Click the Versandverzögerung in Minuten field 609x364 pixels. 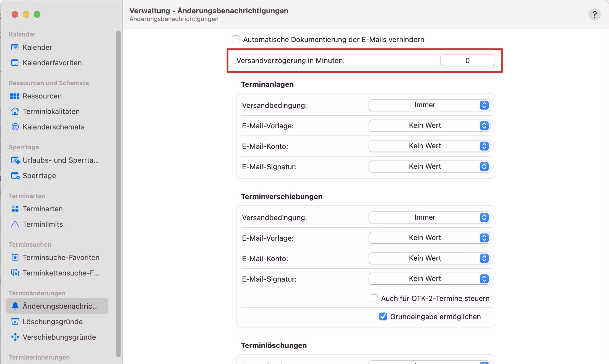point(467,61)
